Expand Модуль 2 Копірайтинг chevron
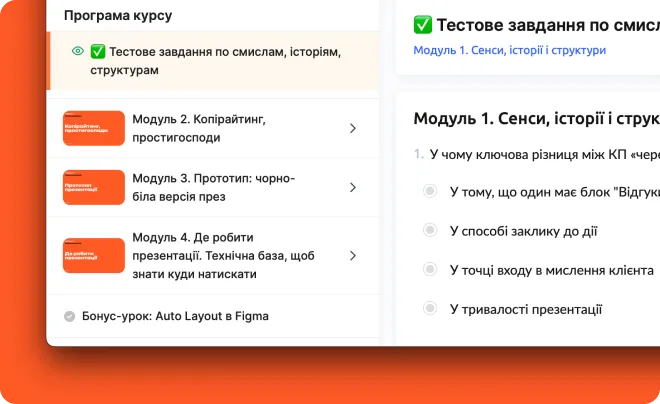660x404 pixels. (x=353, y=128)
